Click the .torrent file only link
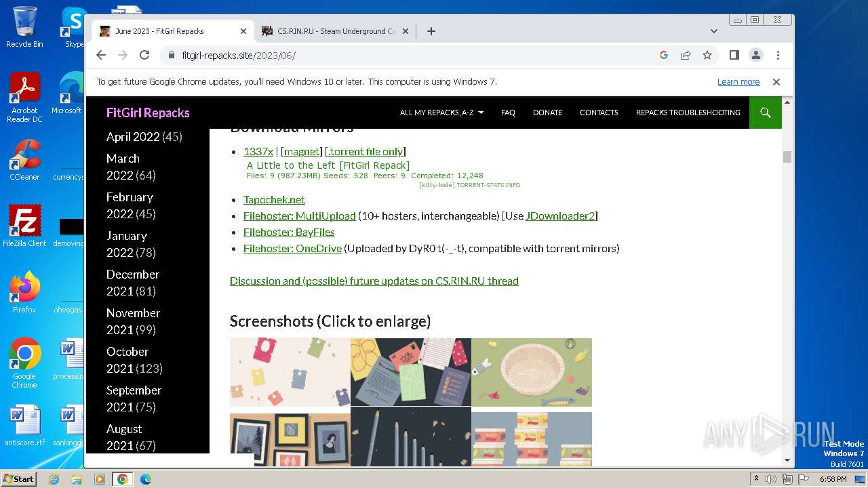The image size is (868, 488). coord(366,152)
